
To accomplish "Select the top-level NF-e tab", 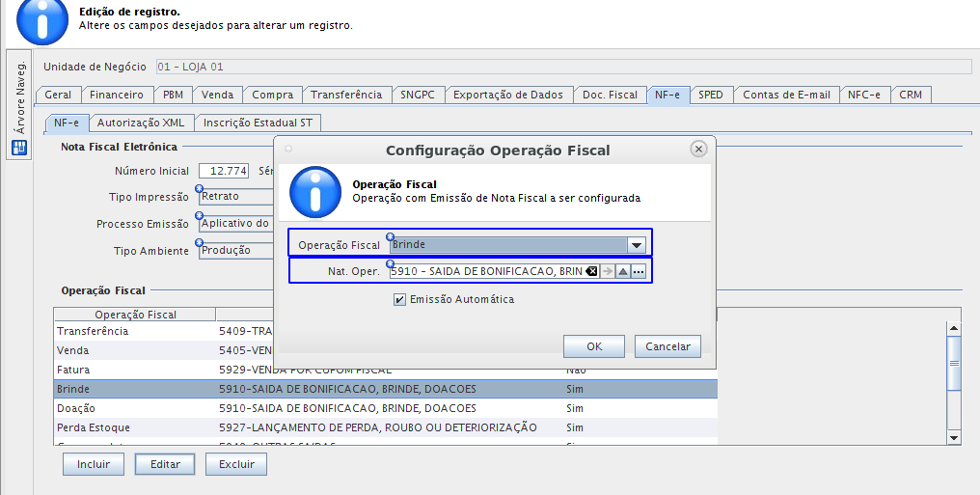I will tap(667, 95).
